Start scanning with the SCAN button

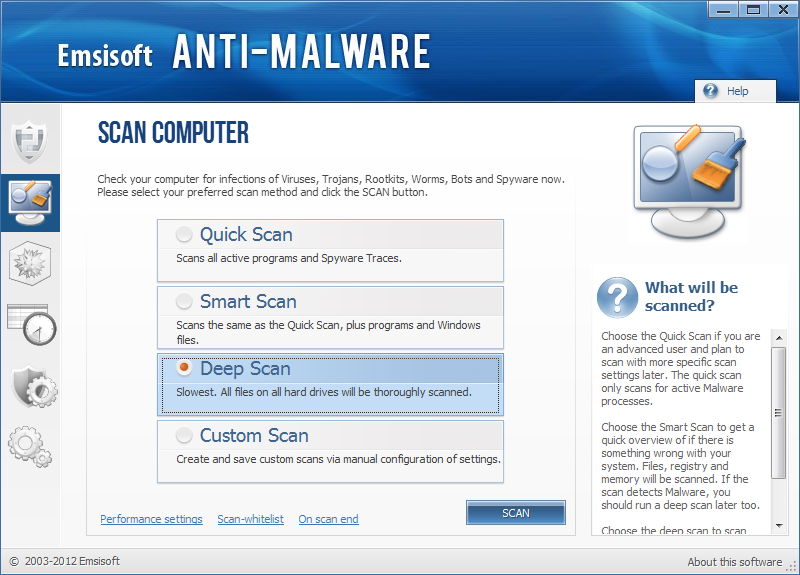(515, 513)
